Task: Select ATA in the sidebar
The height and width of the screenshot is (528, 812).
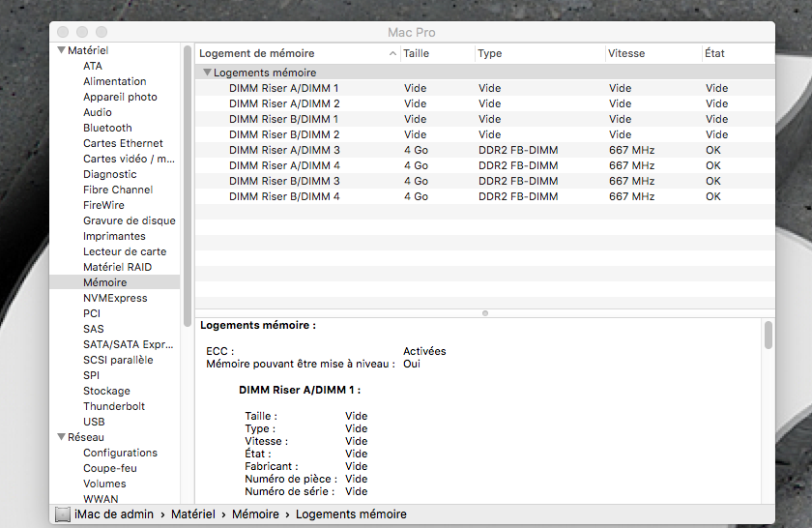Action: click(93, 66)
